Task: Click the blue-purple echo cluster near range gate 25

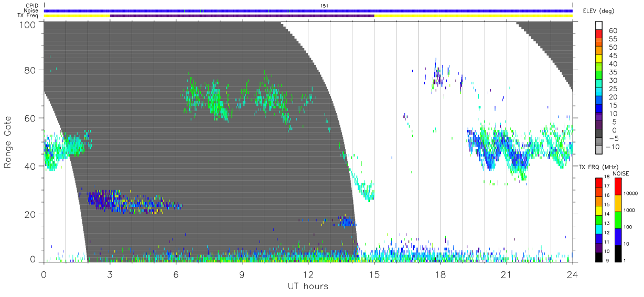Action: (x=134, y=202)
